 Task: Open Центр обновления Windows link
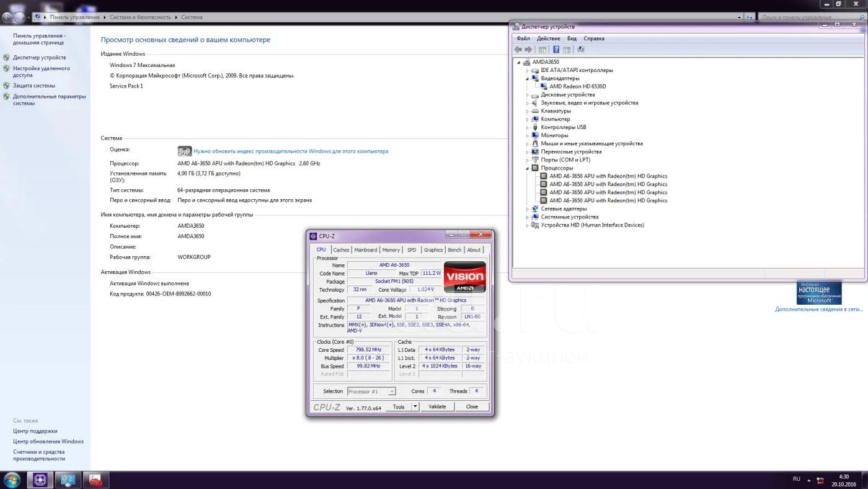point(48,441)
